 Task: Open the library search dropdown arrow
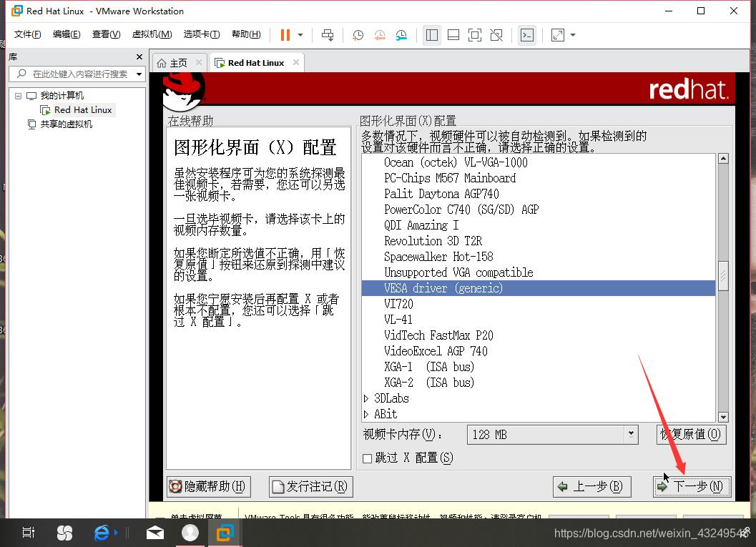(x=139, y=74)
